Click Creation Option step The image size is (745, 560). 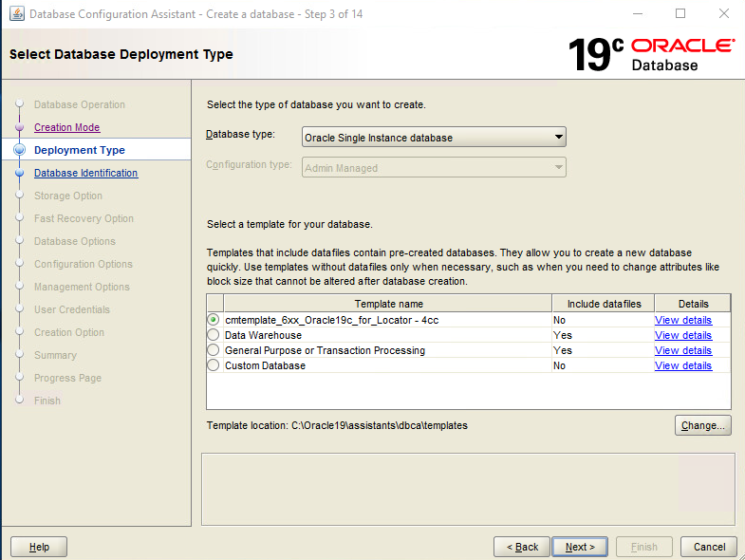(69, 333)
